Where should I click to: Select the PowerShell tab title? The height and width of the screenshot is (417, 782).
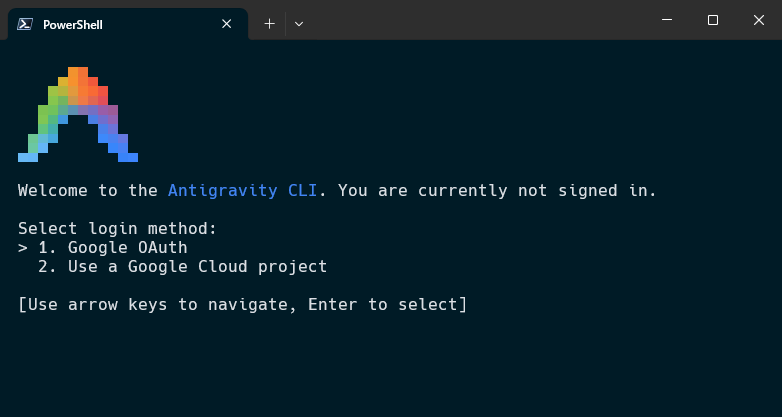73,24
